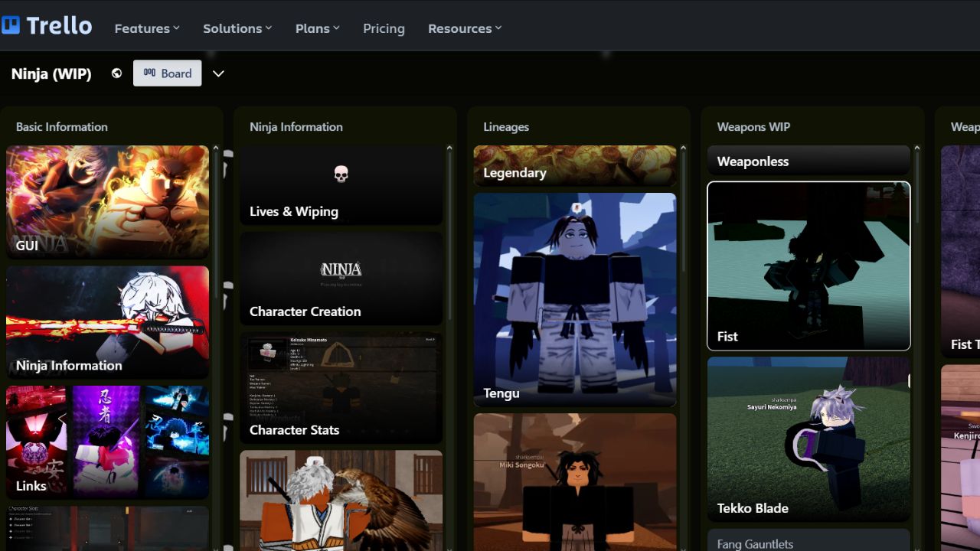Open the Resources dropdown
980x551 pixels.
click(x=463, y=28)
